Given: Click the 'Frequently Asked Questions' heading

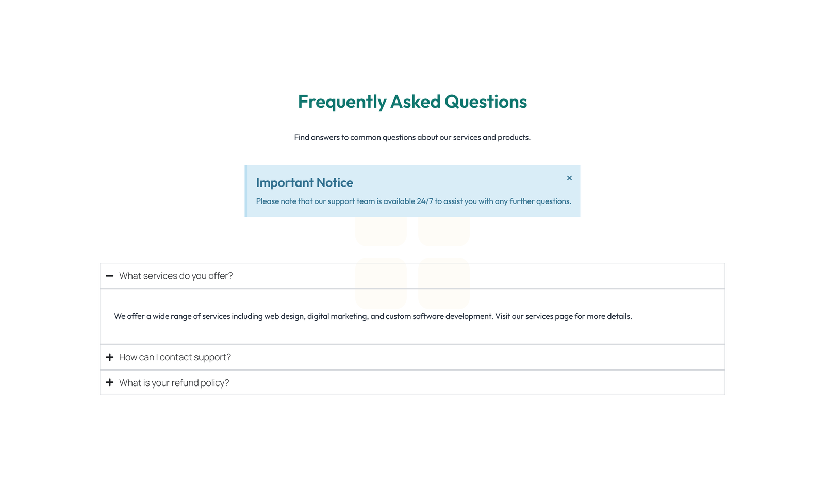Looking at the screenshot, I should click(412, 102).
